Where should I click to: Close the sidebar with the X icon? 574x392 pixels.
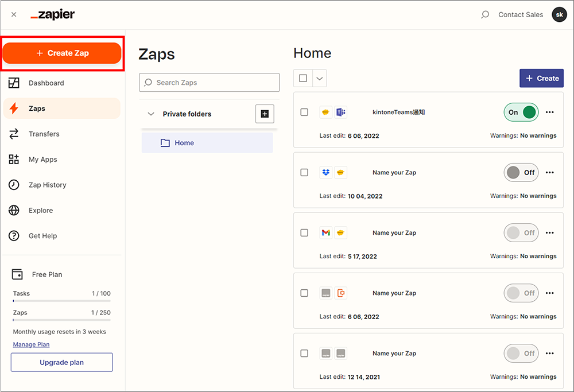click(14, 15)
